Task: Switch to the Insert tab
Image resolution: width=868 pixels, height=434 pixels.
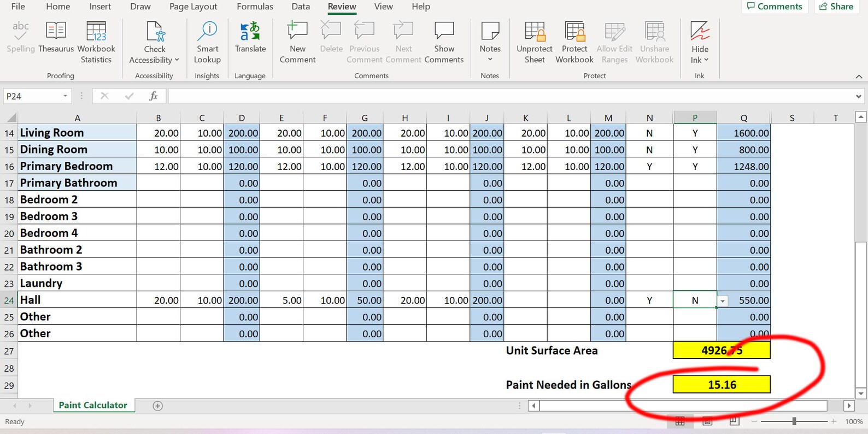Action: point(100,7)
